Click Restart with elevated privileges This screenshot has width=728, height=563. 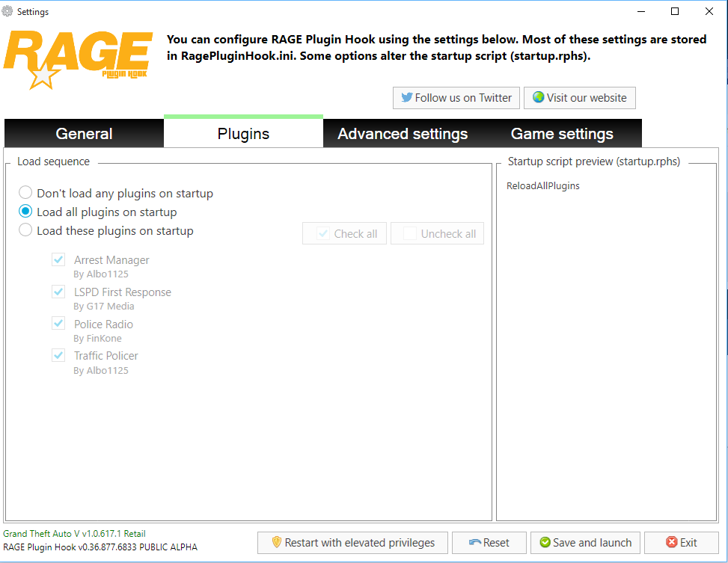pyautogui.click(x=353, y=543)
